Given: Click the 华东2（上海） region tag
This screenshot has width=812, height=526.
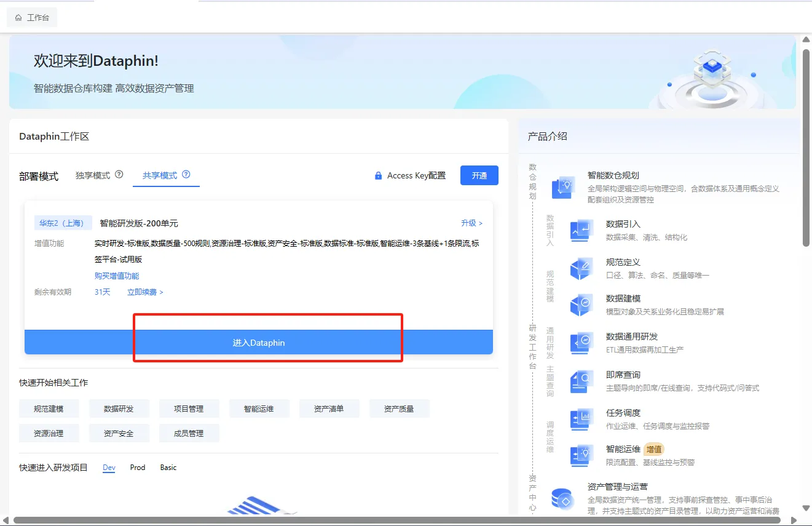Looking at the screenshot, I should [x=63, y=223].
